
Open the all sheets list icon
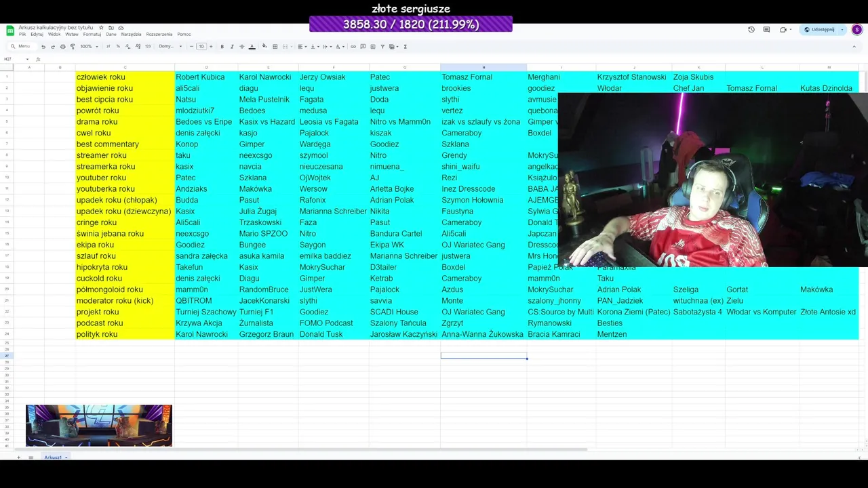point(31,457)
